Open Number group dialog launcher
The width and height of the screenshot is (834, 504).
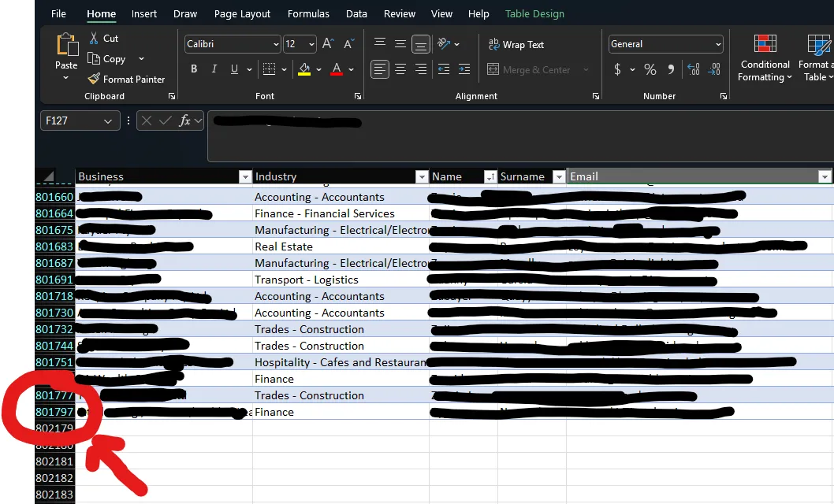coord(724,96)
